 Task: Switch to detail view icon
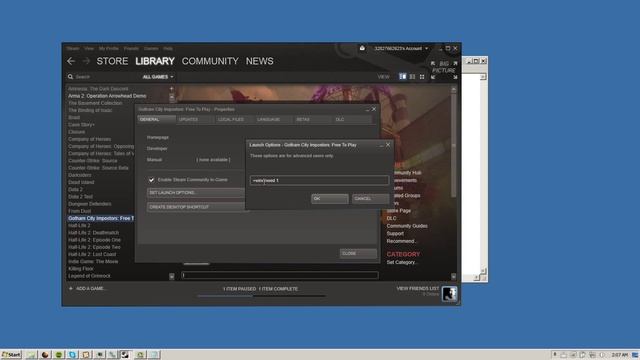[x=402, y=77]
